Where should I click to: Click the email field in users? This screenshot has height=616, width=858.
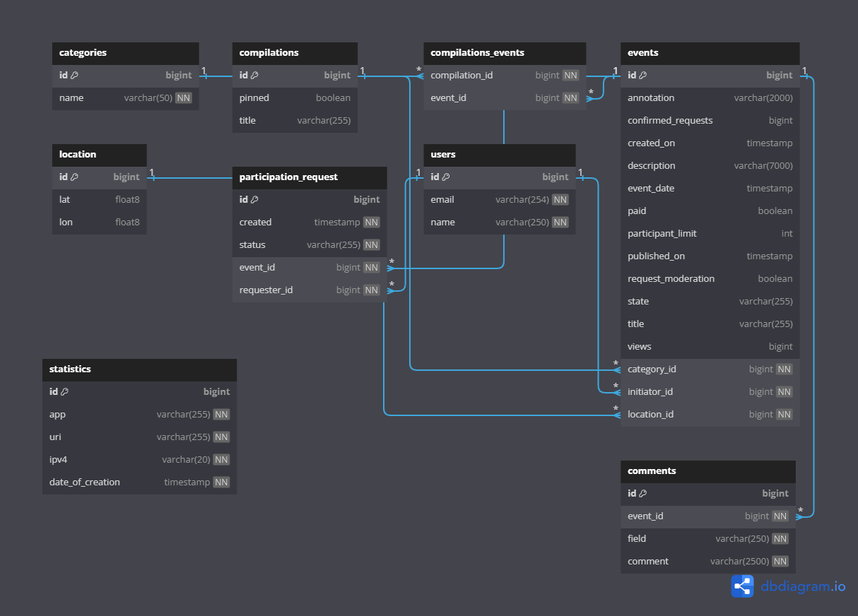click(500, 199)
